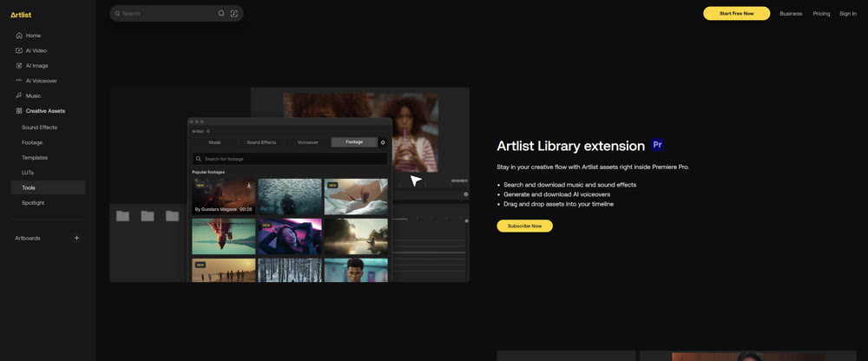Switch to Sound Effects tab in extension

[x=261, y=142]
